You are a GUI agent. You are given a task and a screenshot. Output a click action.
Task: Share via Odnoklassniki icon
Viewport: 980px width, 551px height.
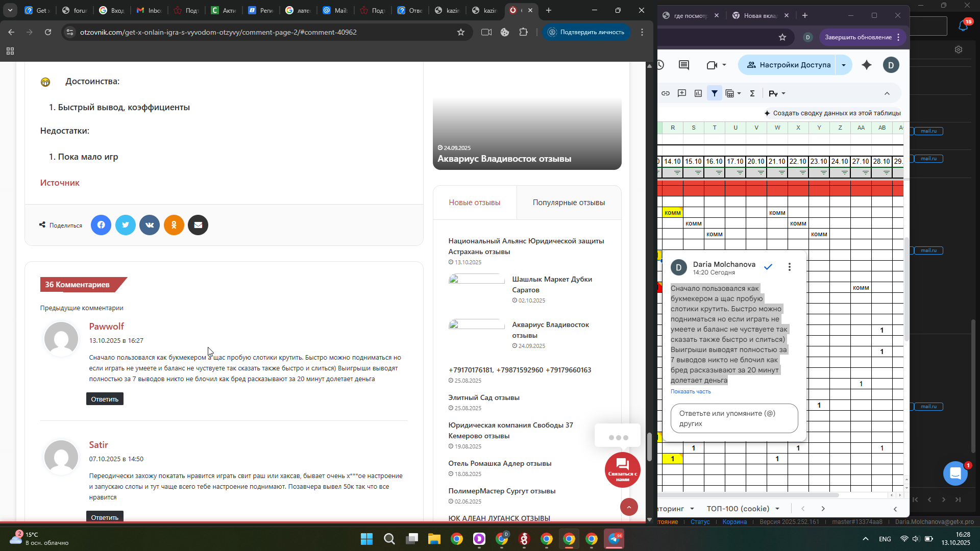(174, 225)
